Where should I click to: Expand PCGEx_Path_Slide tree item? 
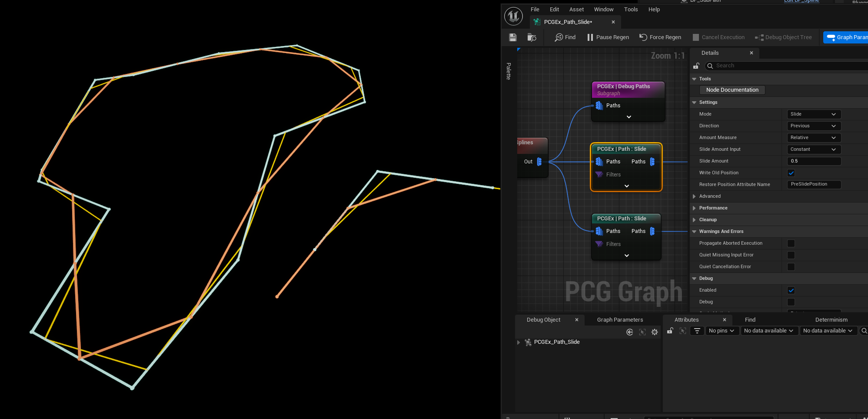pos(519,343)
